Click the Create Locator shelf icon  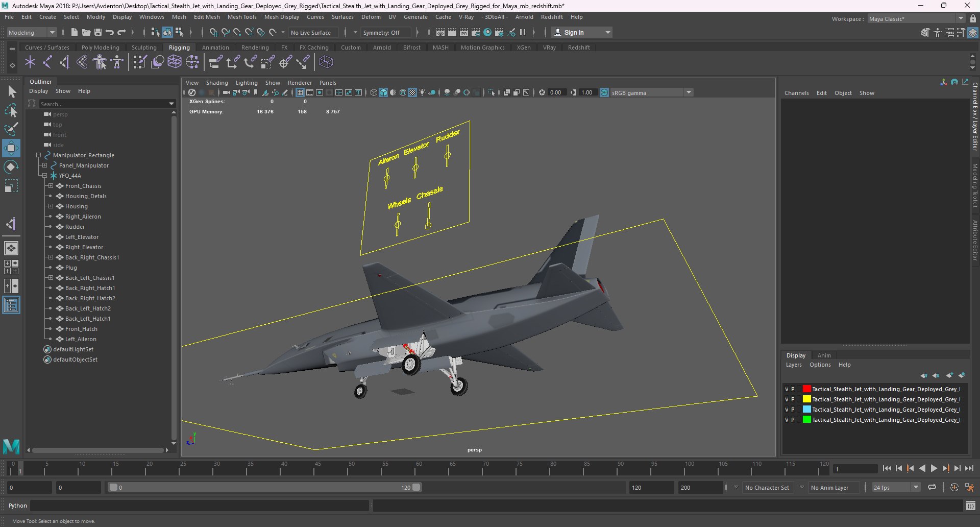click(30, 62)
